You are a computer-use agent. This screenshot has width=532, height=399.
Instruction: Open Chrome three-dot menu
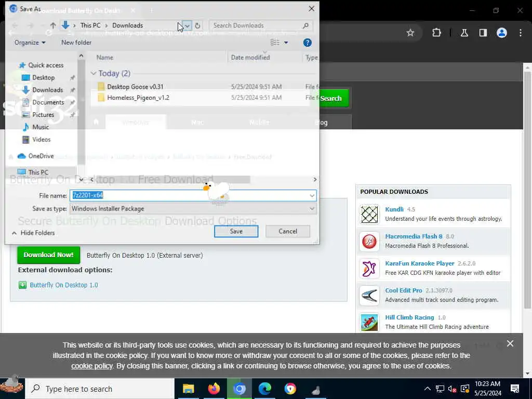[x=521, y=33]
